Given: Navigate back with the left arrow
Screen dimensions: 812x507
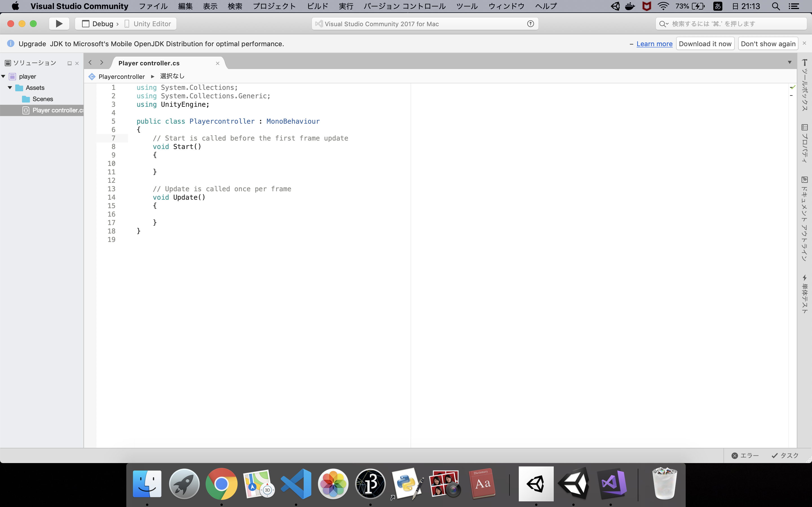Looking at the screenshot, I should (90, 63).
